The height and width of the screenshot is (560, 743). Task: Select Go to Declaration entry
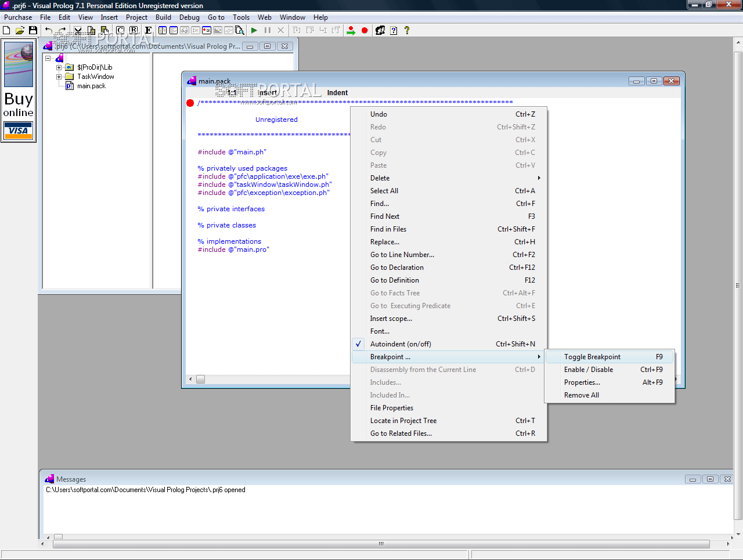click(x=449, y=268)
